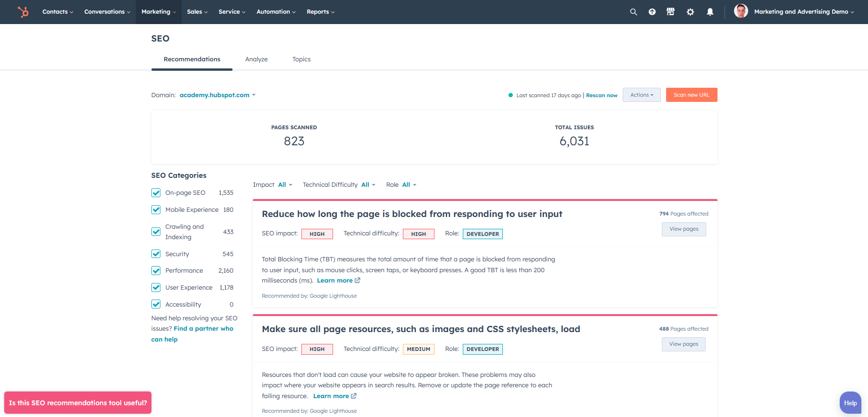The image size is (868, 417).
Task: Open the Marketing and Advertising Demo account menu
Action: [804, 12]
